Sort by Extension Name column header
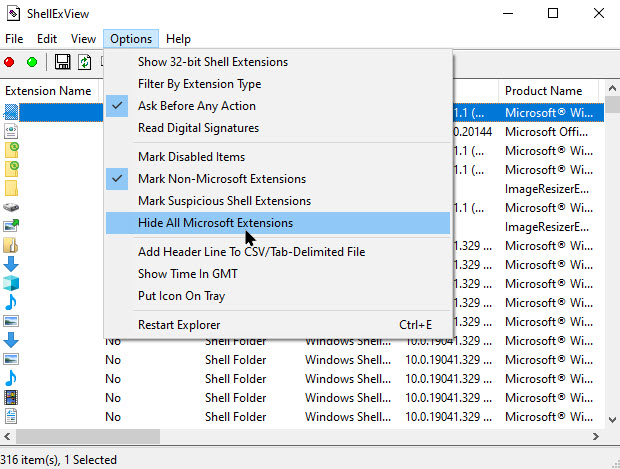The image size is (620, 469). (x=51, y=91)
